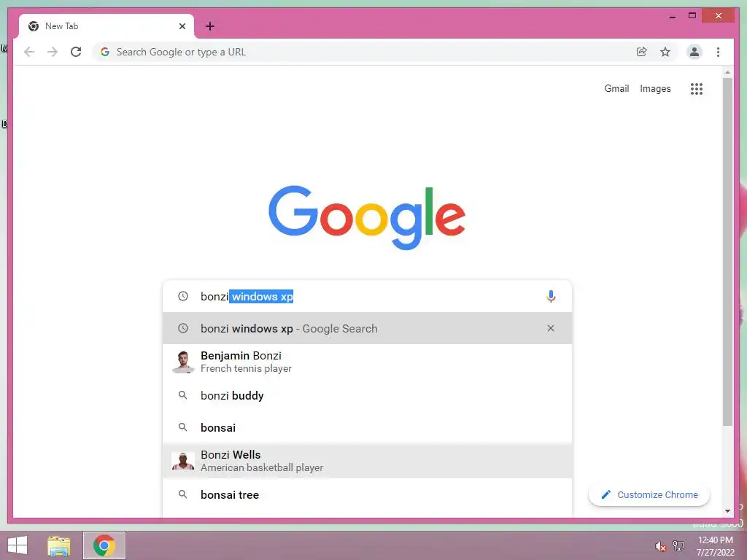
Task: Click the network tray icon
Action: [678, 545]
